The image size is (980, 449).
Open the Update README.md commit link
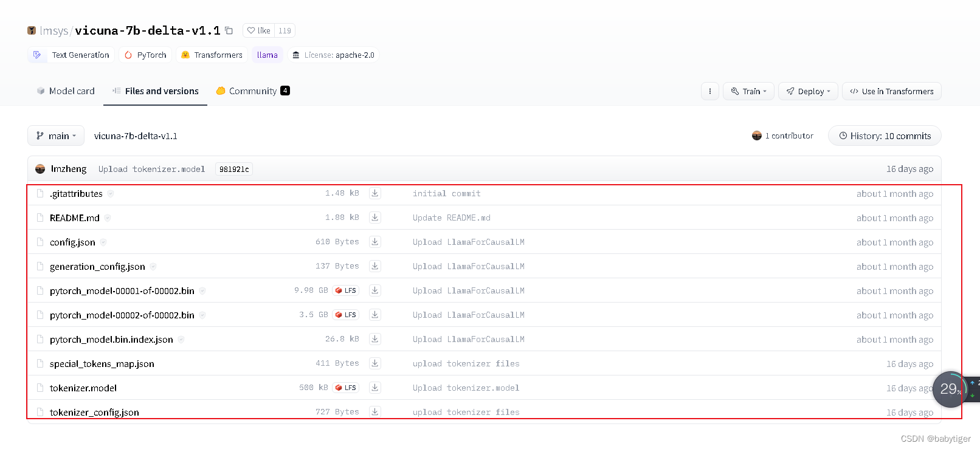tap(452, 218)
